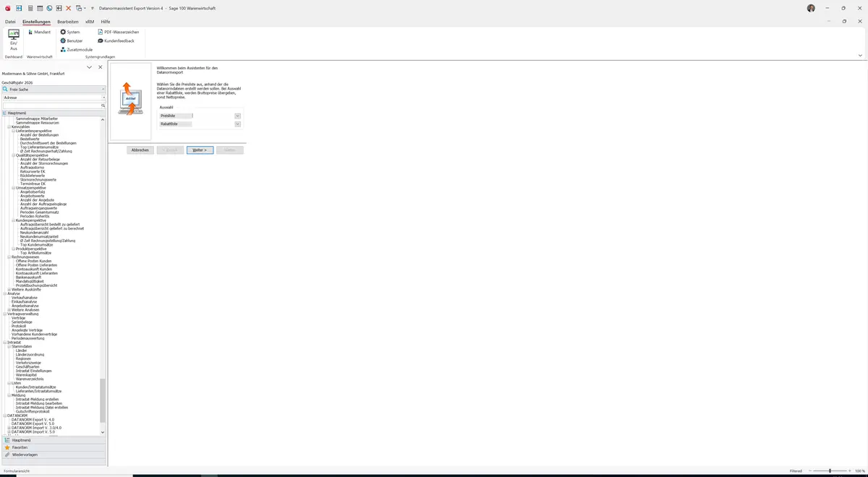The height and width of the screenshot is (477, 868).
Task: Click the magnifier icon in the search field
Action: pyautogui.click(x=103, y=106)
